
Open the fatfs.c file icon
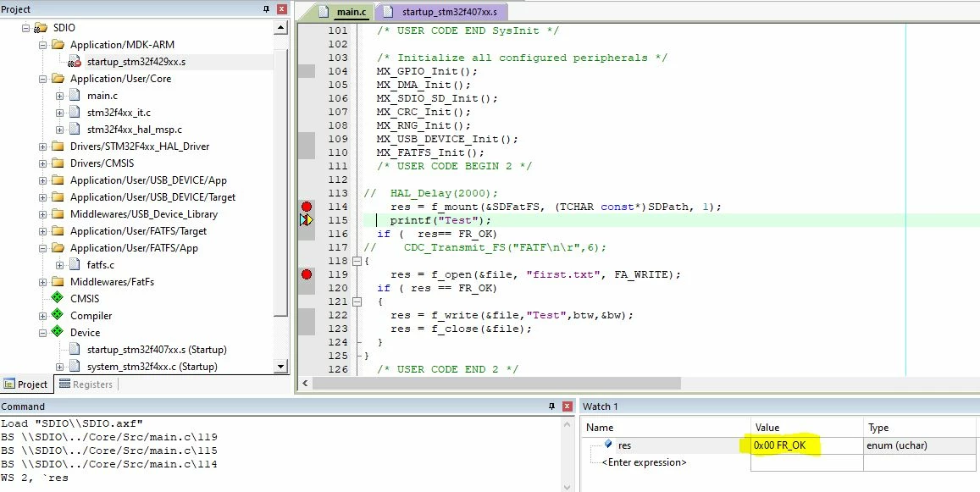(x=75, y=264)
